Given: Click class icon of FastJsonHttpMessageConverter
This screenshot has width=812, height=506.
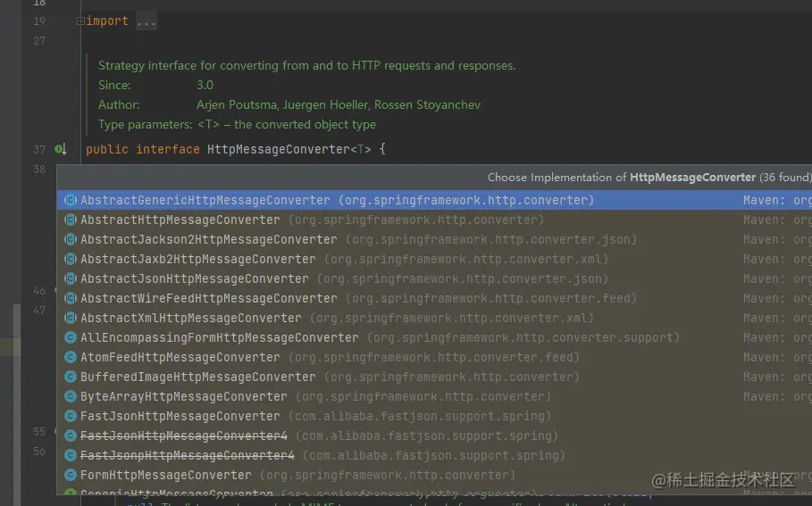Looking at the screenshot, I should click(x=71, y=417).
